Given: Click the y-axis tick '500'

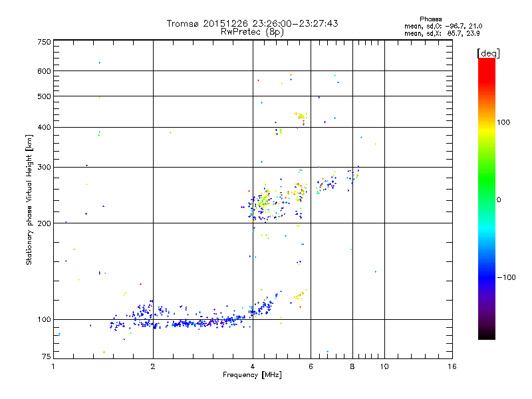Looking at the screenshot, I should click(44, 96).
